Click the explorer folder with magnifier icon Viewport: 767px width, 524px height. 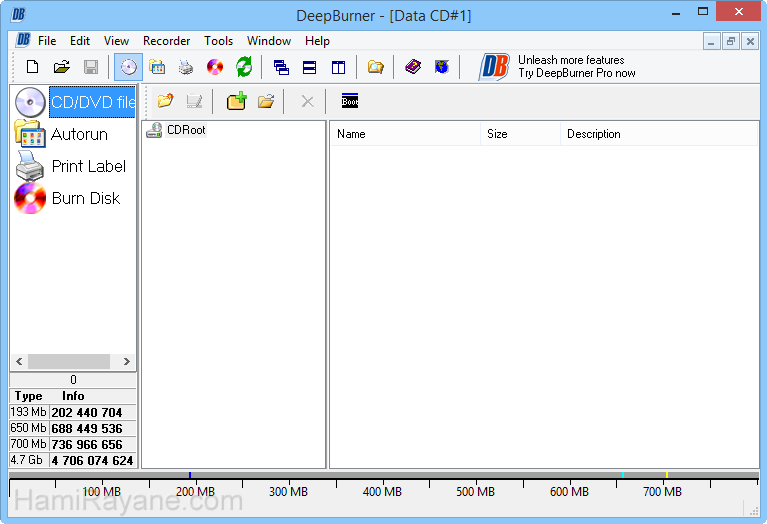click(376, 67)
